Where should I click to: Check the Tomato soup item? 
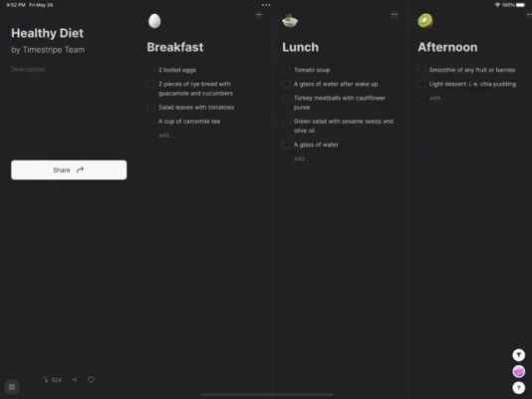(286, 70)
